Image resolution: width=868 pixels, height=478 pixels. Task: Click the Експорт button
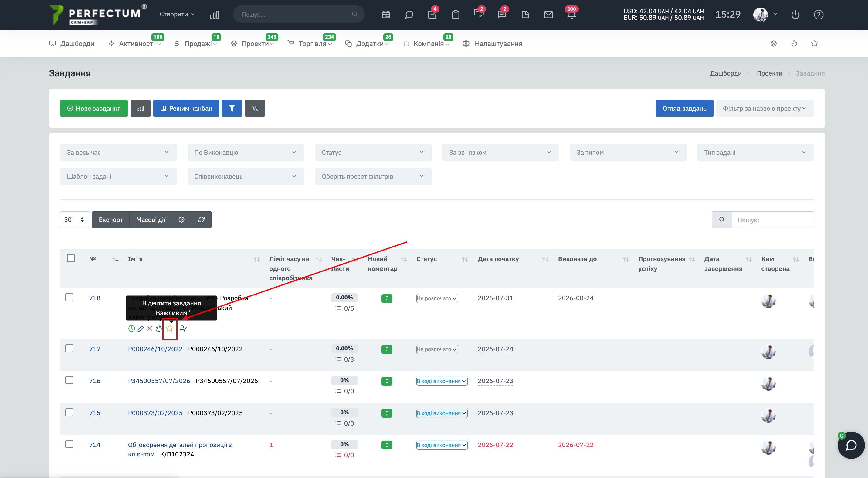pyautogui.click(x=110, y=220)
